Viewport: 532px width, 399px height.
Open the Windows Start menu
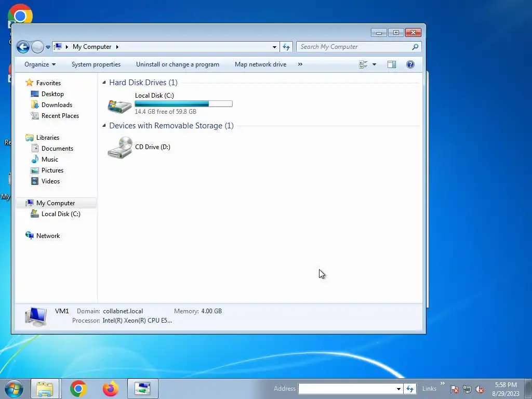[x=14, y=389]
